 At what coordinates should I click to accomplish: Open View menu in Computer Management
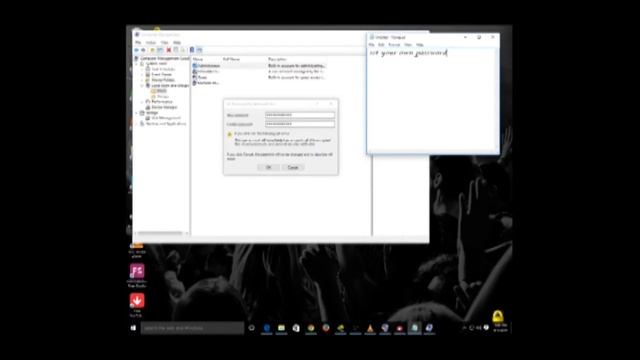pos(164,42)
